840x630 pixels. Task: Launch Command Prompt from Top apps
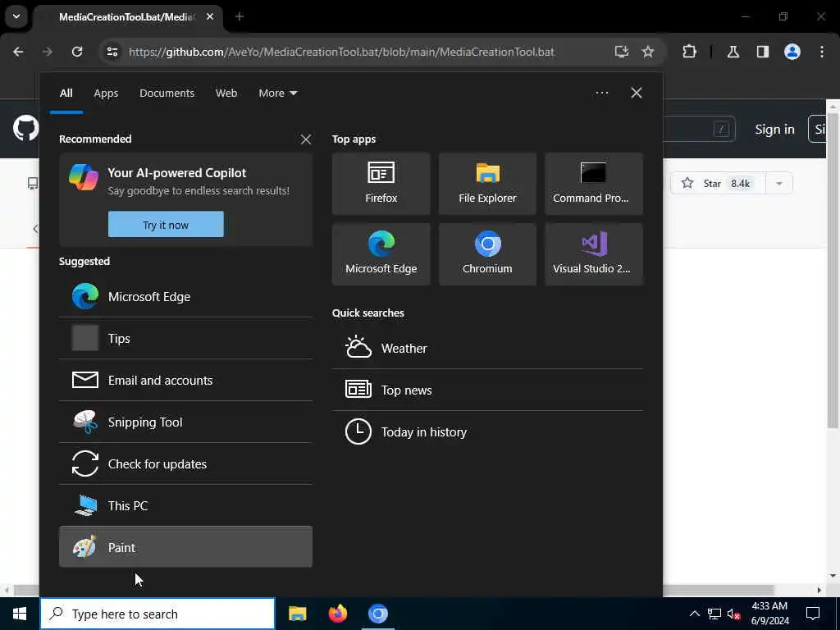click(594, 184)
